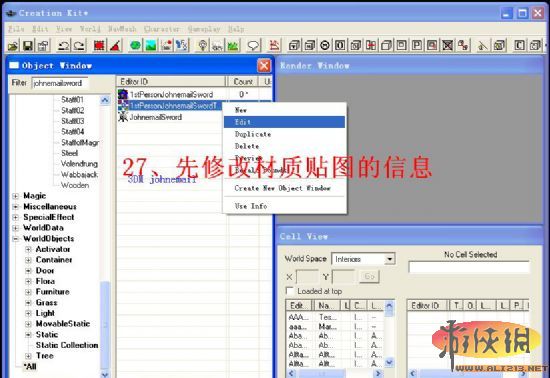Click the open folder toolbar icon

(13, 46)
